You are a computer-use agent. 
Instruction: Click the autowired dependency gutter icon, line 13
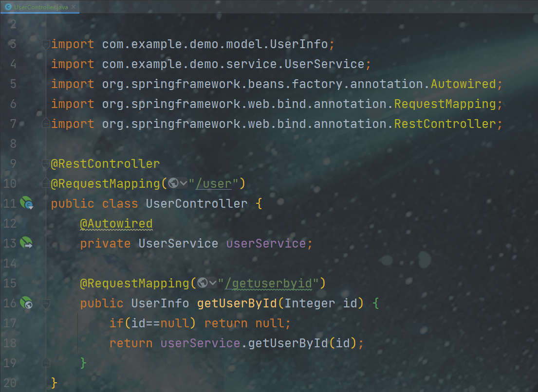point(26,243)
